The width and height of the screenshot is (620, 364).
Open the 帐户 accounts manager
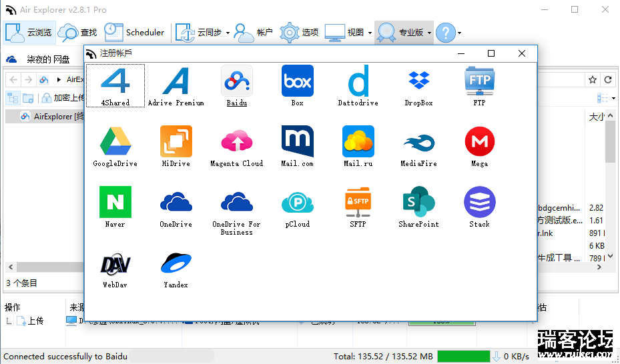pyautogui.click(x=253, y=33)
